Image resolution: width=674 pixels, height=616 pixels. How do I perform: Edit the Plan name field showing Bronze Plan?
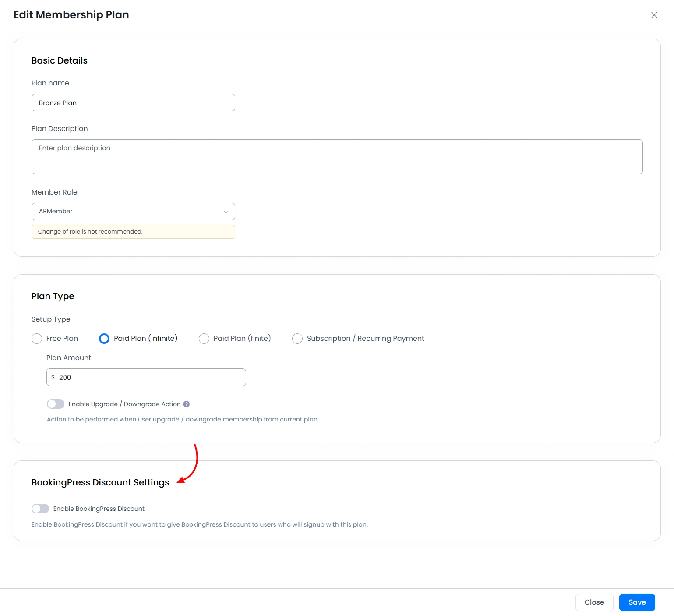(133, 103)
